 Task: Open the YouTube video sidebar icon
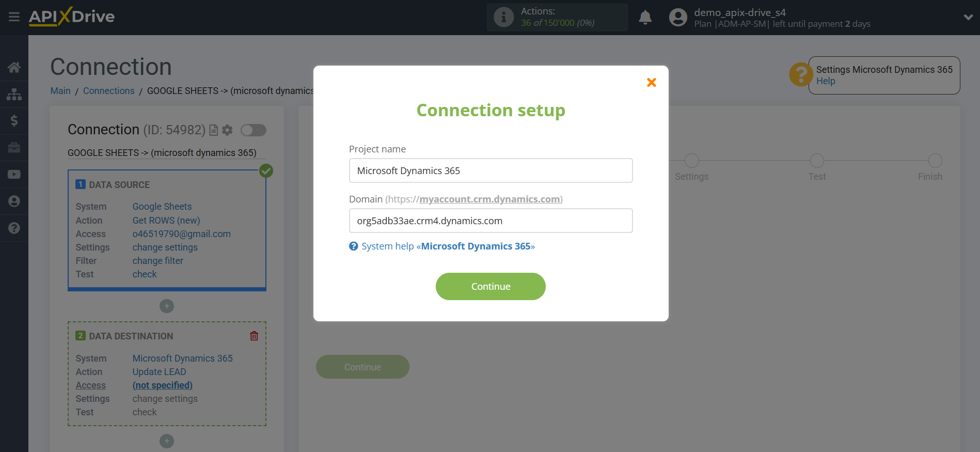point(14,175)
